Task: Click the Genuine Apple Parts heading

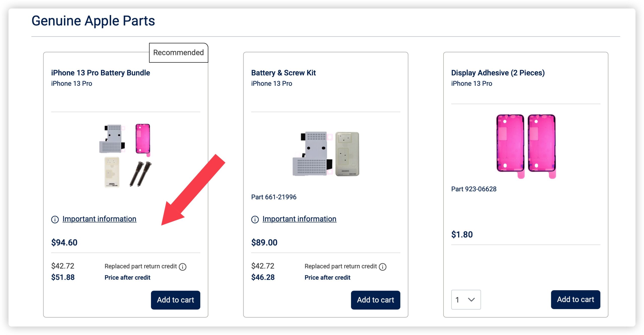Action: [93, 21]
